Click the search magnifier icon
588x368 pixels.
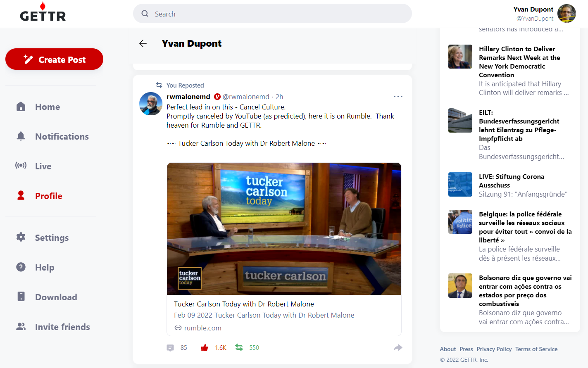(145, 14)
